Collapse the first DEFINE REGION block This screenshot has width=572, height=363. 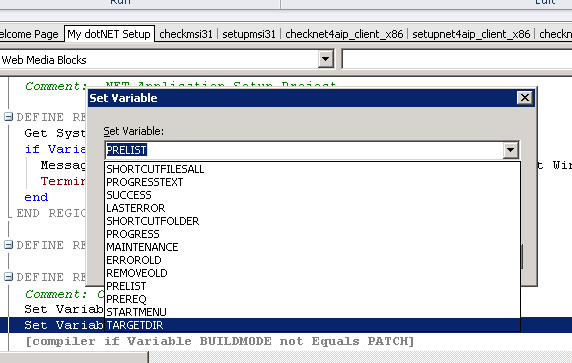pos(8,117)
